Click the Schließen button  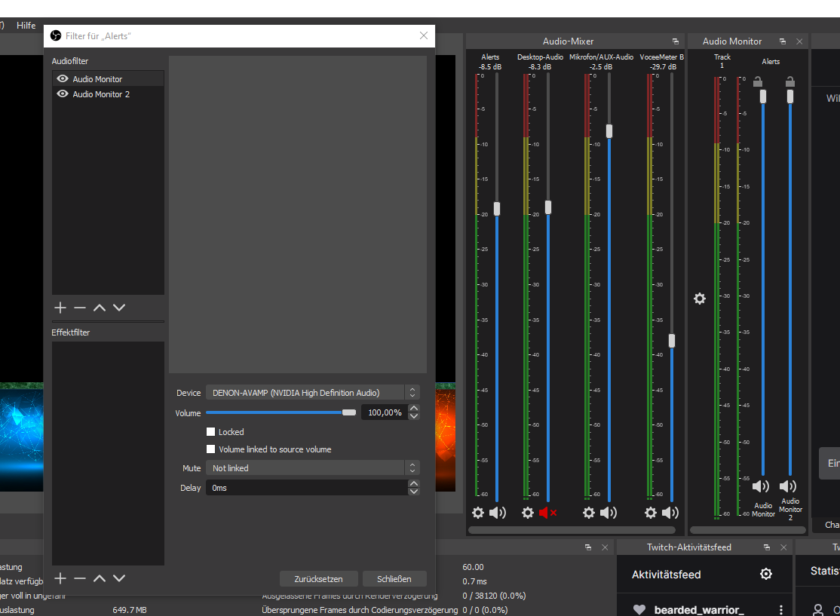click(394, 579)
